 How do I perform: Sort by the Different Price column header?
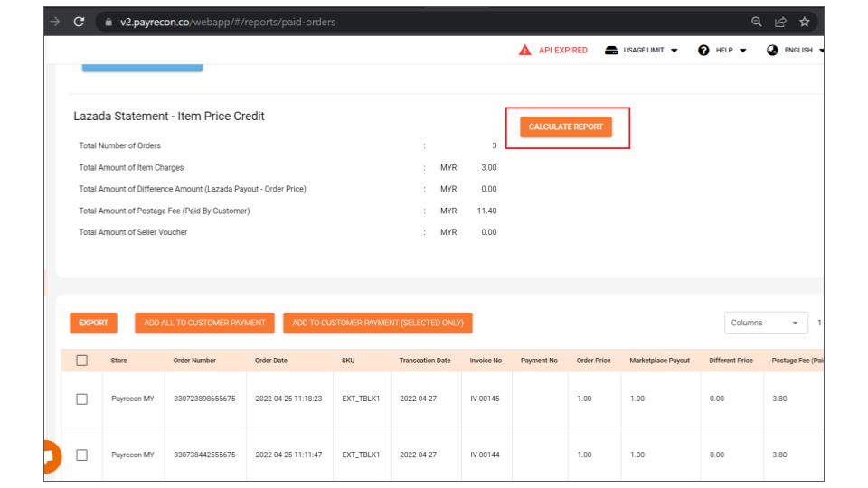pos(731,361)
